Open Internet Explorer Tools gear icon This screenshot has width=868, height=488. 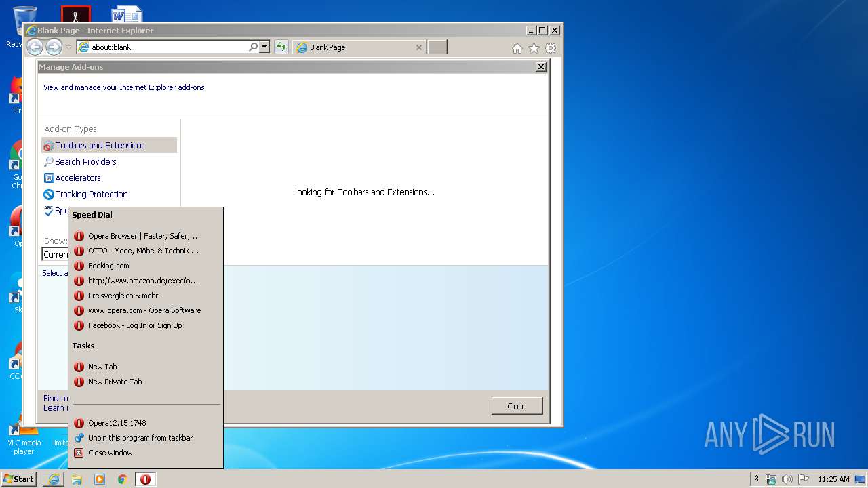551,48
